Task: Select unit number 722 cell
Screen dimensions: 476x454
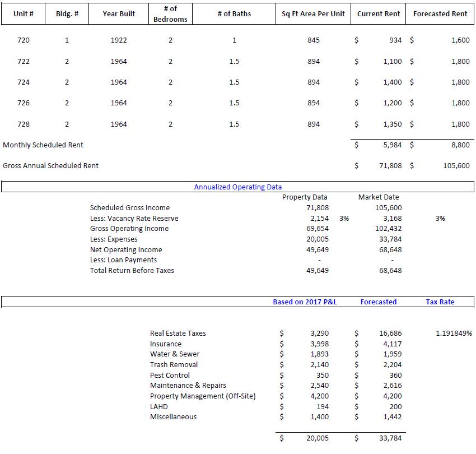Action: (24, 62)
